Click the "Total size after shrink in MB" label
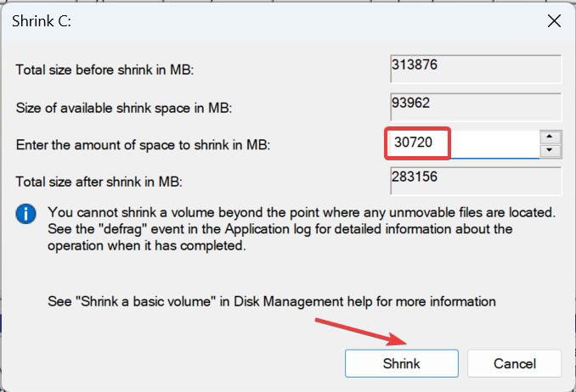The height and width of the screenshot is (392, 576). pos(99,182)
